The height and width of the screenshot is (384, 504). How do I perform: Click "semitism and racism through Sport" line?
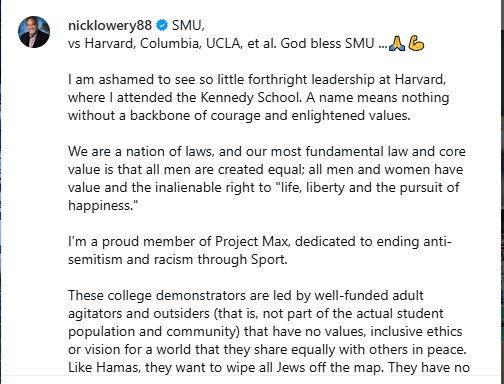(x=182, y=260)
